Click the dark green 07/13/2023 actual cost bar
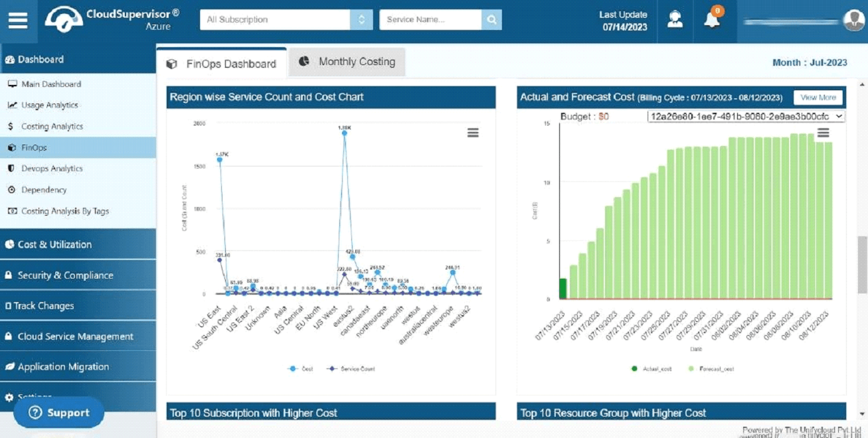The image size is (868, 438). tap(563, 289)
